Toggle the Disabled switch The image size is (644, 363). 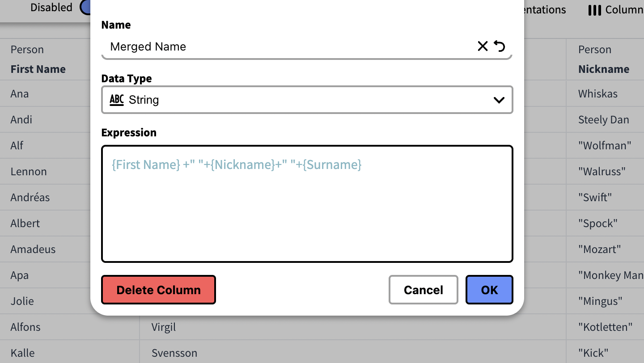[x=86, y=7]
